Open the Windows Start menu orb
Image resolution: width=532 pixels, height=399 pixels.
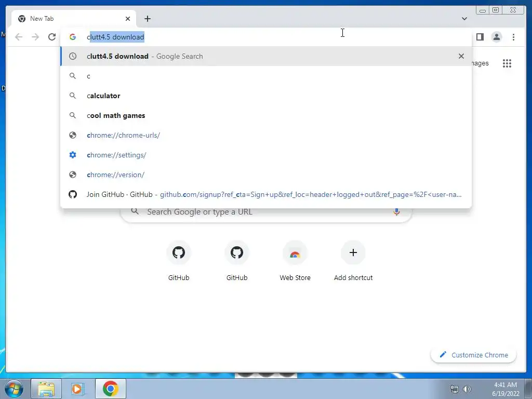click(14, 389)
